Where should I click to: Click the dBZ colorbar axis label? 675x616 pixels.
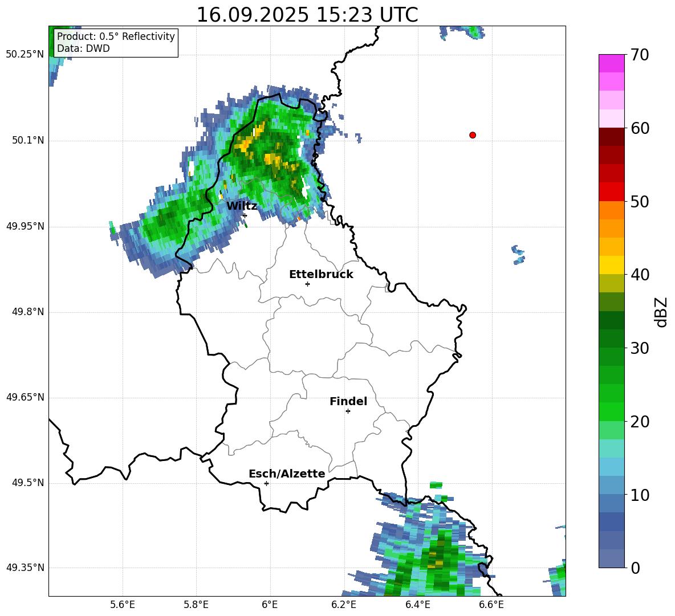tap(661, 312)
